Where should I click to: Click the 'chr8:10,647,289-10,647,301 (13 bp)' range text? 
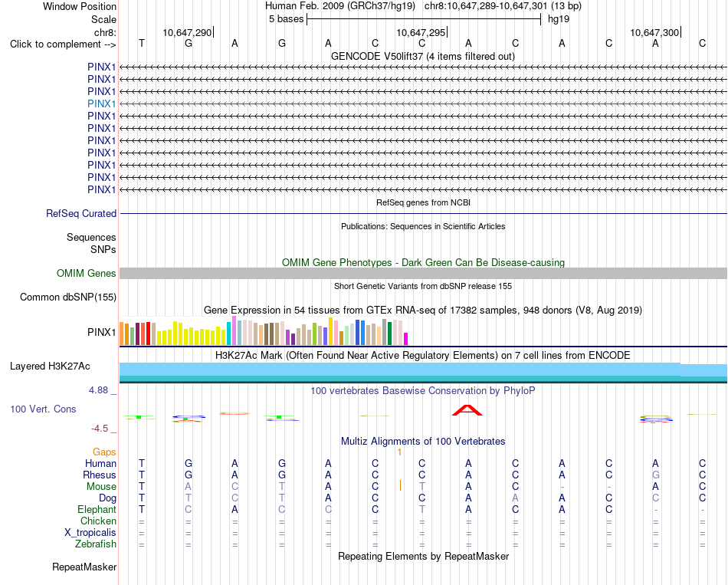503,6
